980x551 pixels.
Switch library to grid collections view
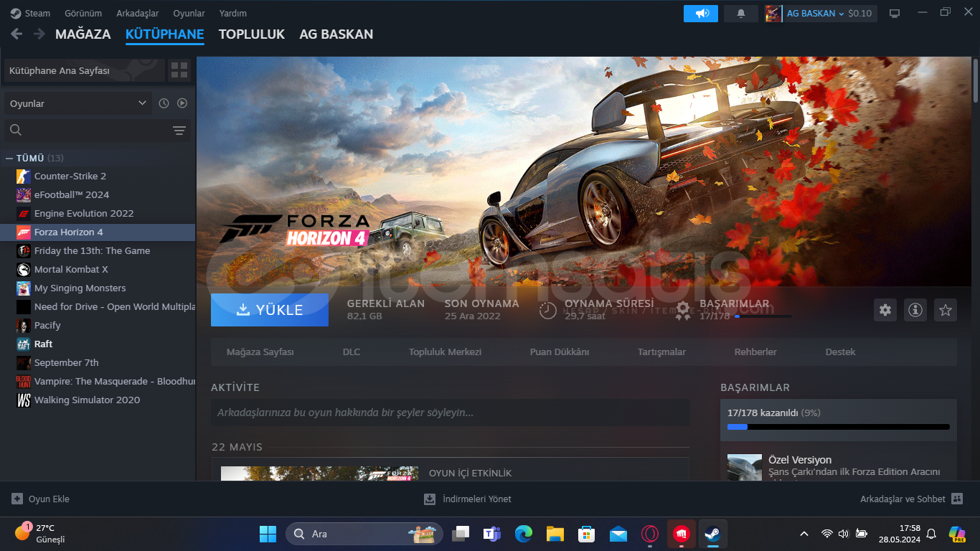point(179,70)
